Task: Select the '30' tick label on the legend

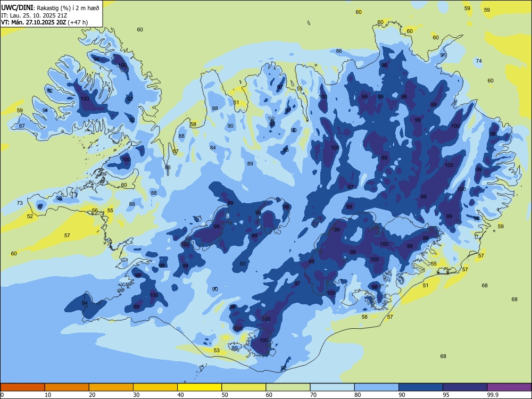Action: [136, 395]
